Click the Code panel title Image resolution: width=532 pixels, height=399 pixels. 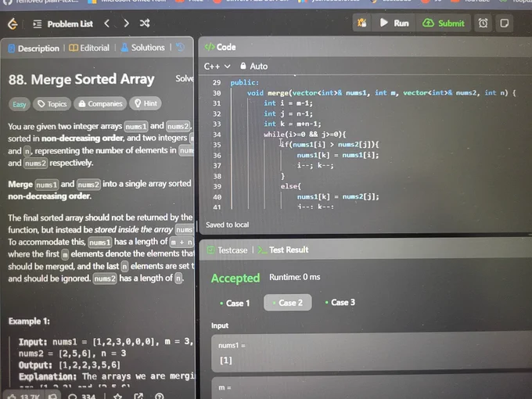click(x=220, y=47)
